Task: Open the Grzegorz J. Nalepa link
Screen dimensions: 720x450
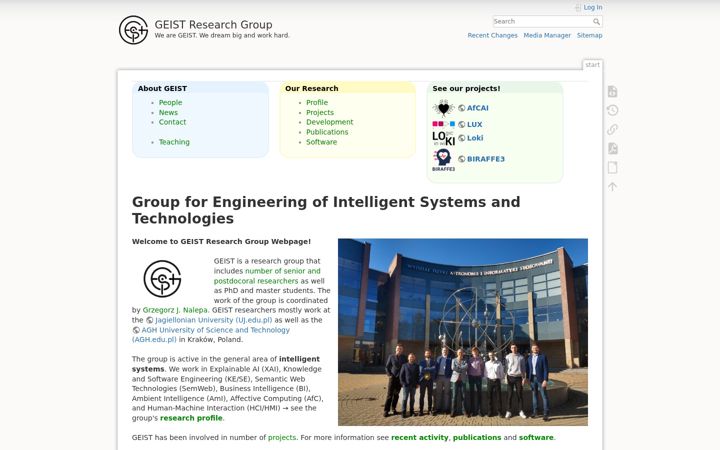Action: click(174, 310)
